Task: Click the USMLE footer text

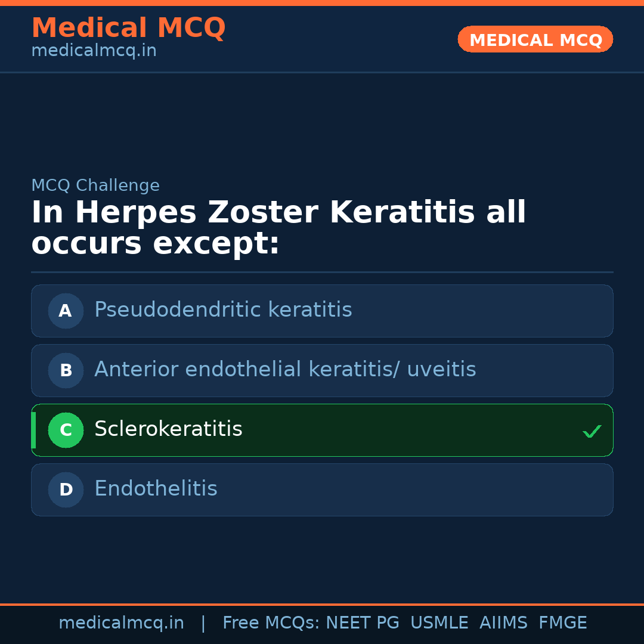Action: point(439,623)
